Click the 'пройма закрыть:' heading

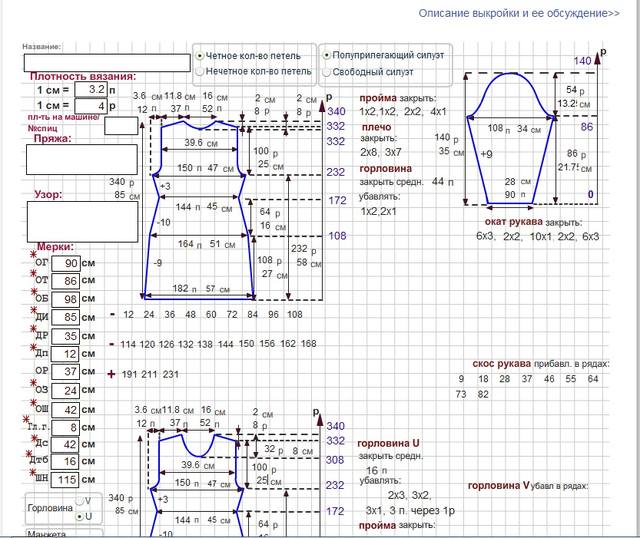[x=398, y=98]
